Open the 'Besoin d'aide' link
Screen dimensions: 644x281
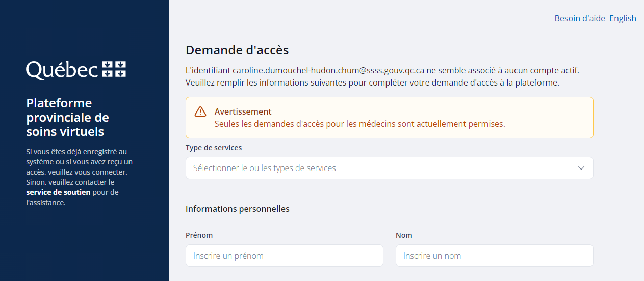point(580,18)
